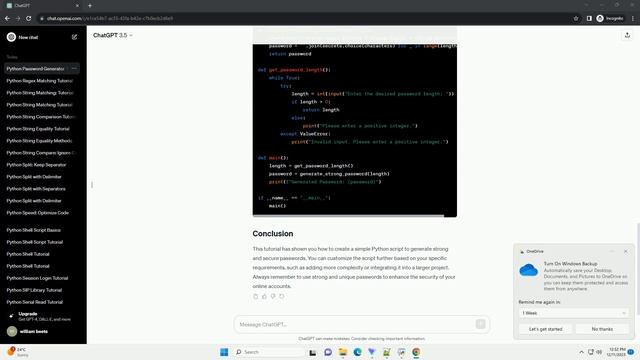Bookmark this page with the star icon
The image size is (640, 360).
point(576,18)
